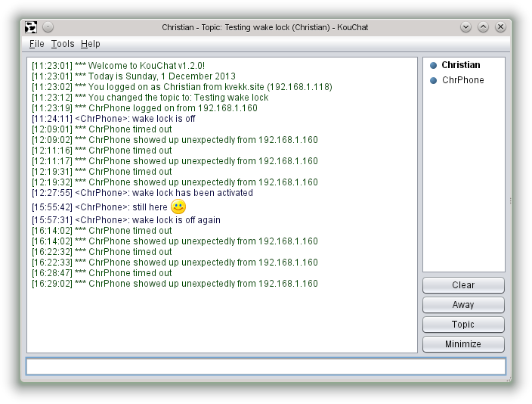Click line 'You changed the topic to: Testing wake lock'

click(x=150, y=98)
